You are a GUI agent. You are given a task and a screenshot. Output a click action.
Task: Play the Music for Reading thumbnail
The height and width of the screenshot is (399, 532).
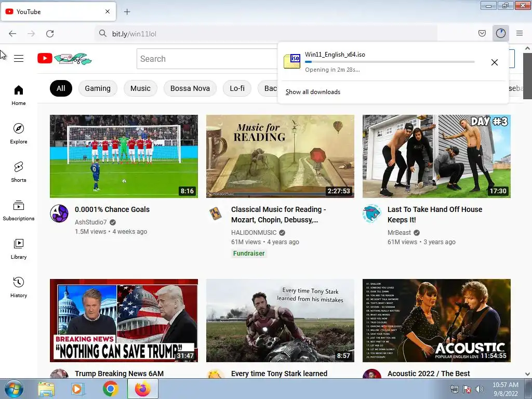[x=280, y=156]
